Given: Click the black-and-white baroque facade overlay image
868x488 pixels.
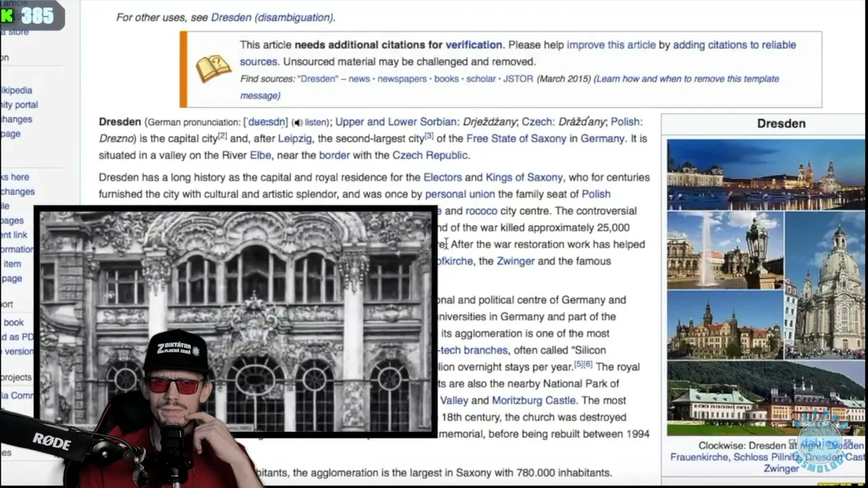Looking at the screenshot, I should pos(236,321).
